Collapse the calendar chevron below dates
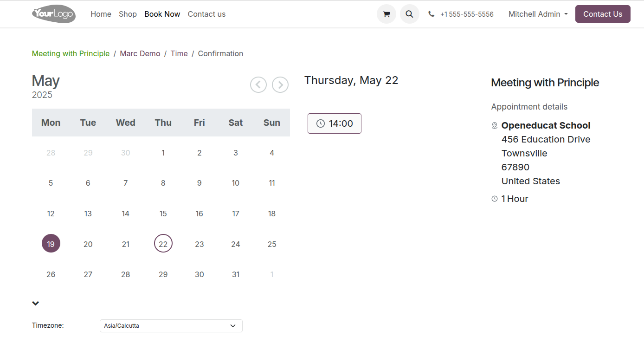Screen dimensions: 644x350 point(36,304)
